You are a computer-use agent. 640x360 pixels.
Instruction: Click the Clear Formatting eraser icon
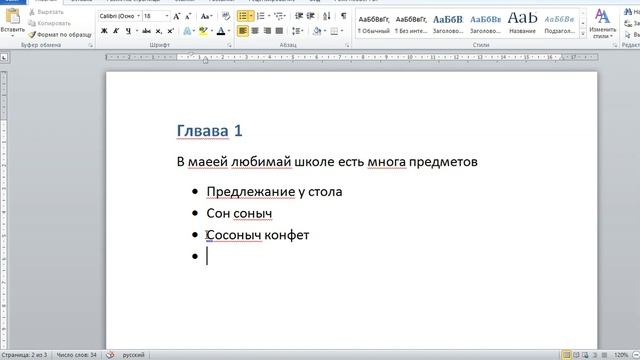tap(226, 16)
